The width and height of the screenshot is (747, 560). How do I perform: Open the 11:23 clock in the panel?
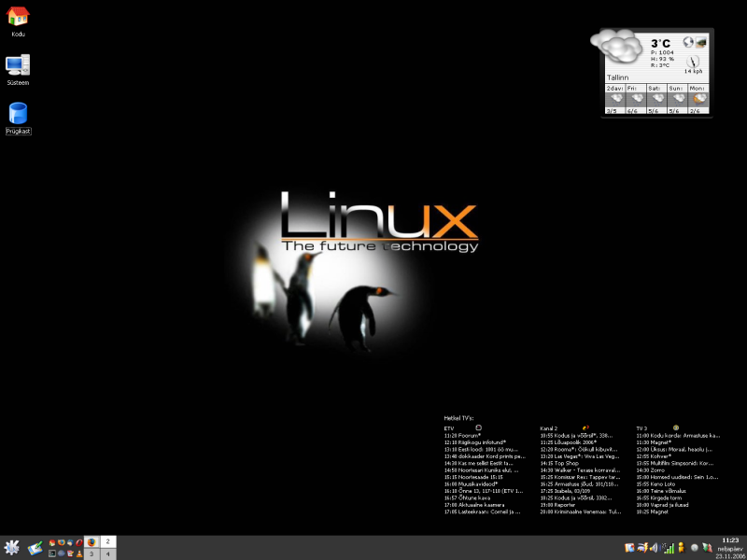coord(730,540)
